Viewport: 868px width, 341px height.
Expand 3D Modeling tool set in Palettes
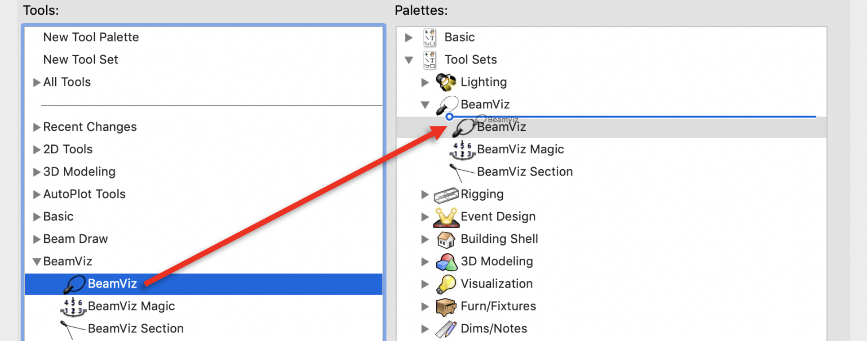tap(425, 262)
